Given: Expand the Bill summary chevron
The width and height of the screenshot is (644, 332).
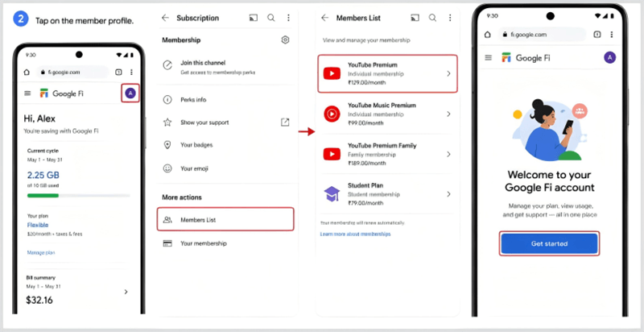Looking at the screenshot, I should coord(126,292).
